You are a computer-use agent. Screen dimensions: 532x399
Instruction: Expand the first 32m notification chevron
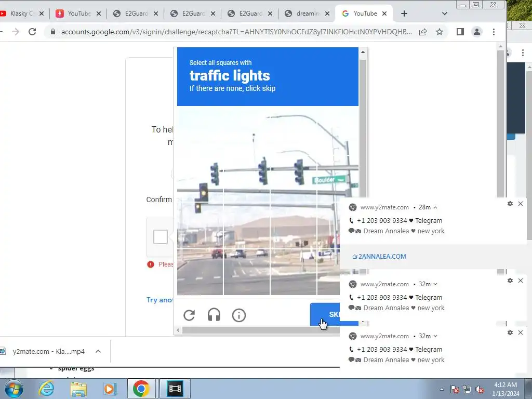point(435,284)
